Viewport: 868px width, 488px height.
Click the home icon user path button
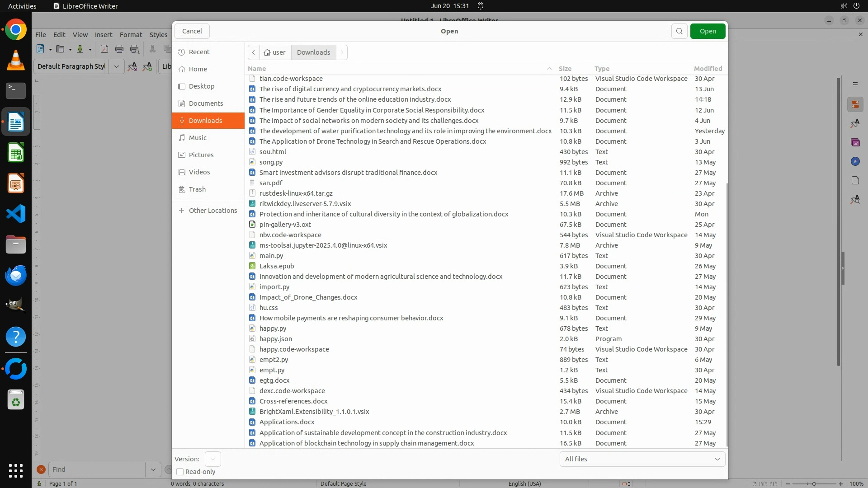(x=275, y=52)
